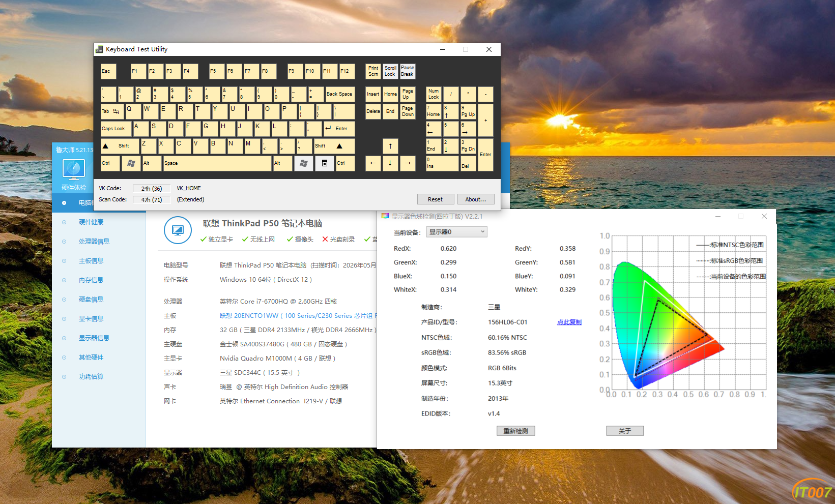Click the Insert key

(373, 94)
